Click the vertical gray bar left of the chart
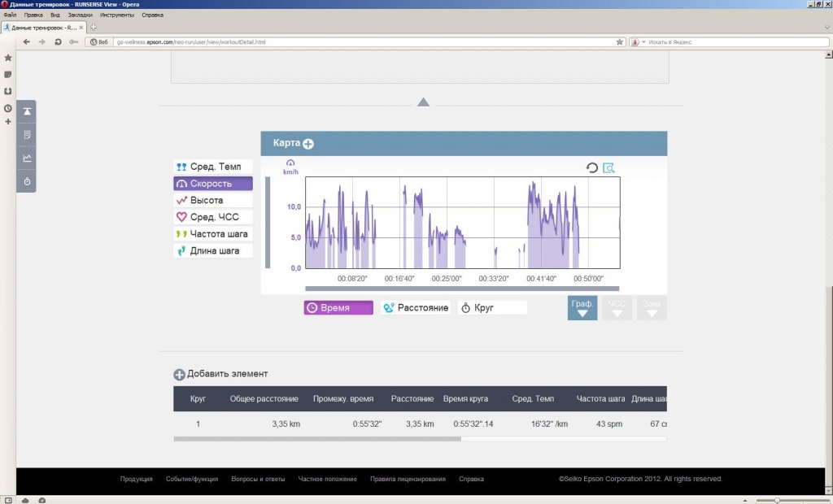The width and height of the screenshot is (833, 504). click(268, 223)
